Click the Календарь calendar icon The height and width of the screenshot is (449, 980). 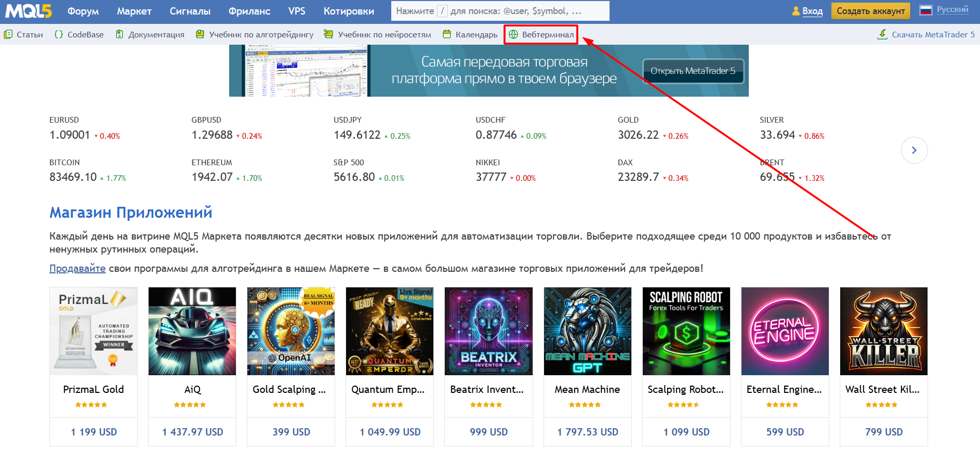tap(447, 34)
